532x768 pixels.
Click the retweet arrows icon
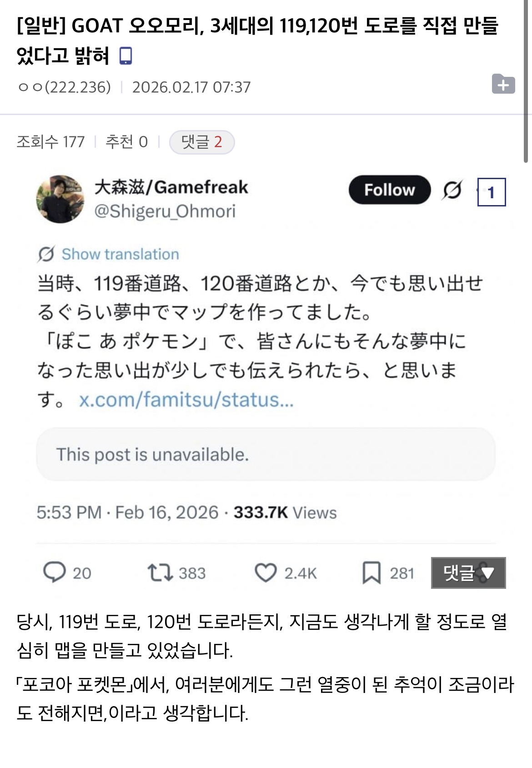tap(160, 572)
